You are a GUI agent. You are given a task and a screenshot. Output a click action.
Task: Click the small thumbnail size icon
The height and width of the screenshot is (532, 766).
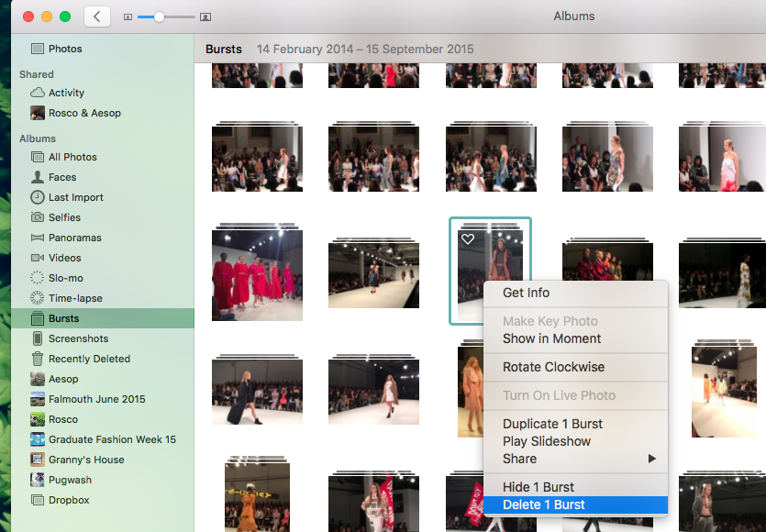tap(128, 17)
